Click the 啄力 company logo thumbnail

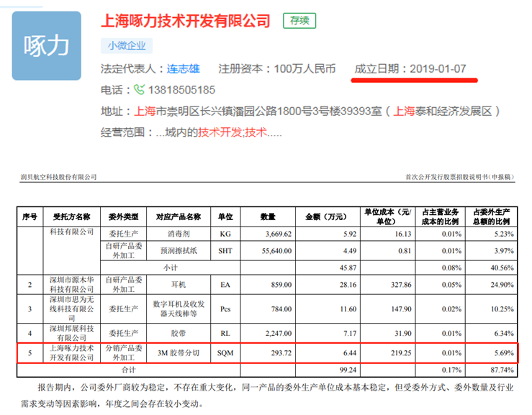[47, 46]
